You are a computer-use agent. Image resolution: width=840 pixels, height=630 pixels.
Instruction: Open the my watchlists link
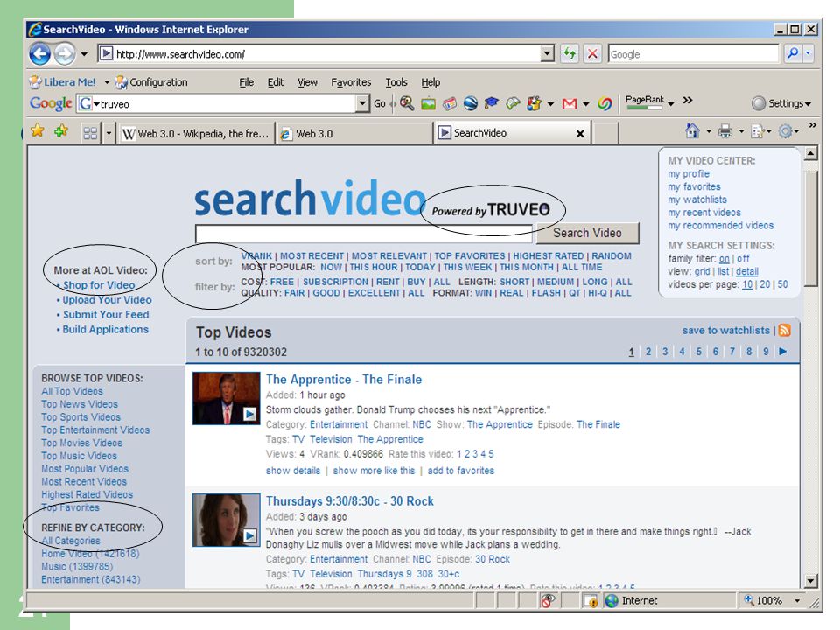(697, 199)
